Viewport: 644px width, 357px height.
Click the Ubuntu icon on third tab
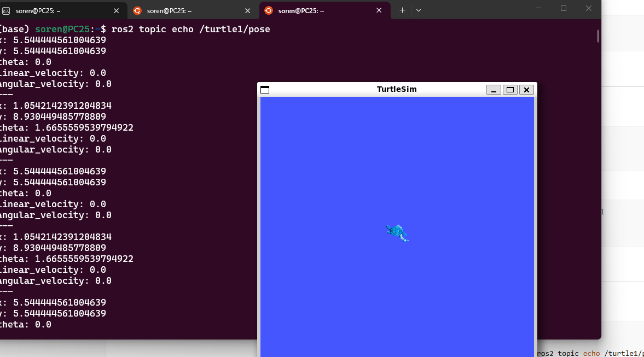269,11
